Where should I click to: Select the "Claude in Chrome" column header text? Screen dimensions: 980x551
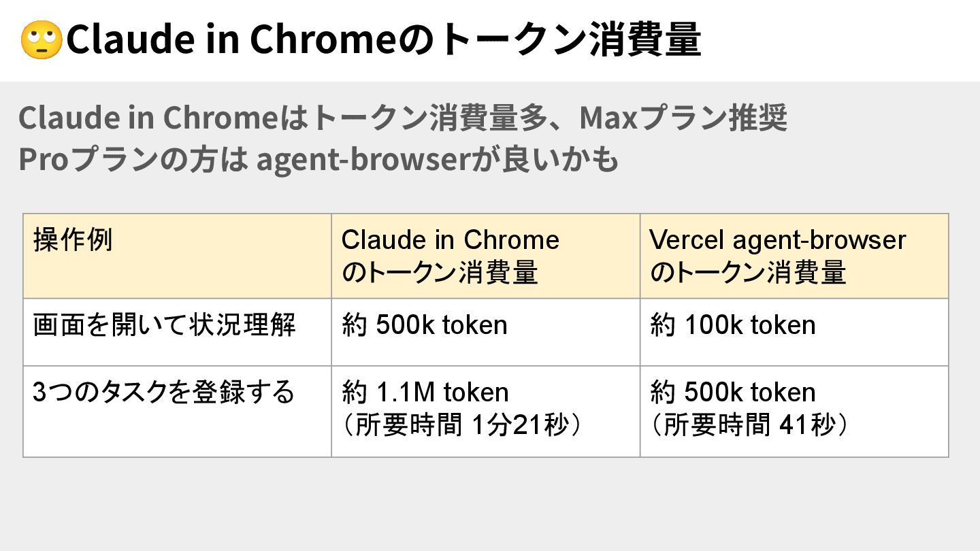[450, 240]
